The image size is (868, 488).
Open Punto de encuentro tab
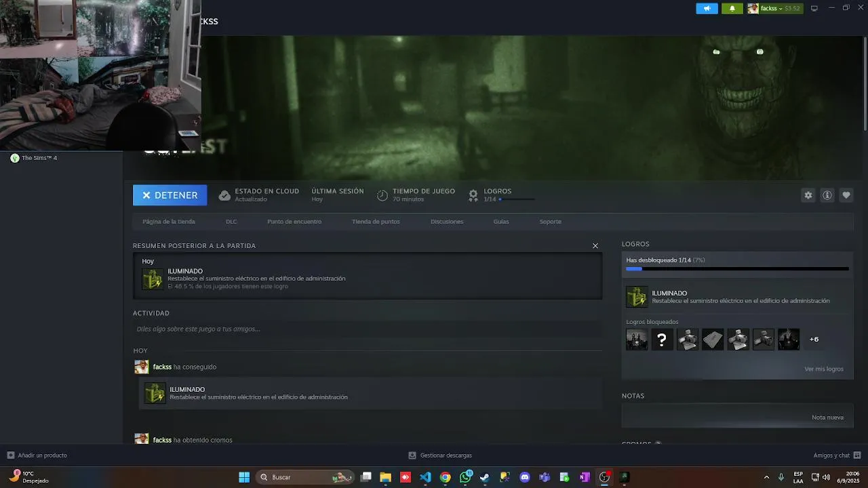[294, 222]
